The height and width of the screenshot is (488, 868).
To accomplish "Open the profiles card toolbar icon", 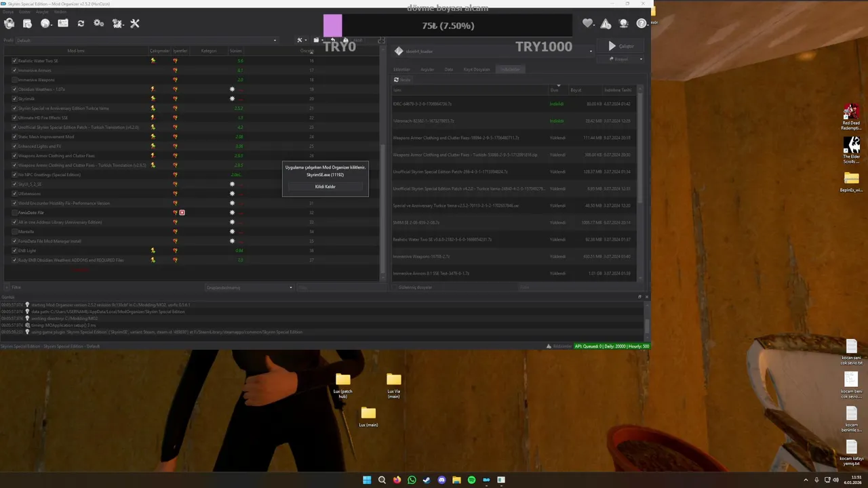I will (63, 24).
